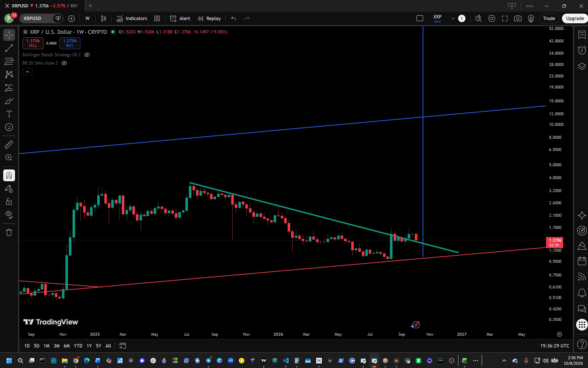The image size is (588, 368).
Task: Open the notifications bell panel
Action: click(582, 293)
